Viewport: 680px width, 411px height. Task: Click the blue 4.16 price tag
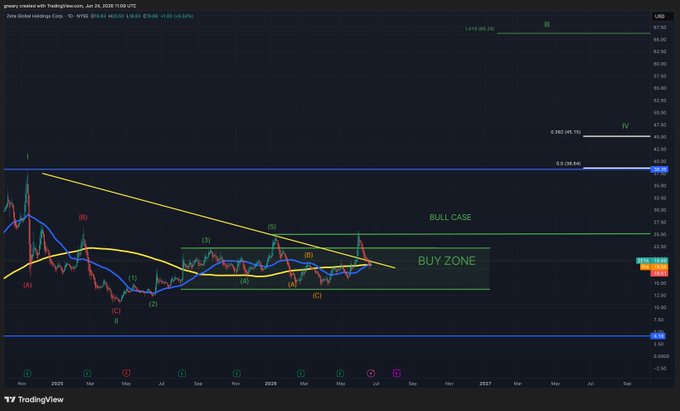pyautogui.click(x=659, y=336)
